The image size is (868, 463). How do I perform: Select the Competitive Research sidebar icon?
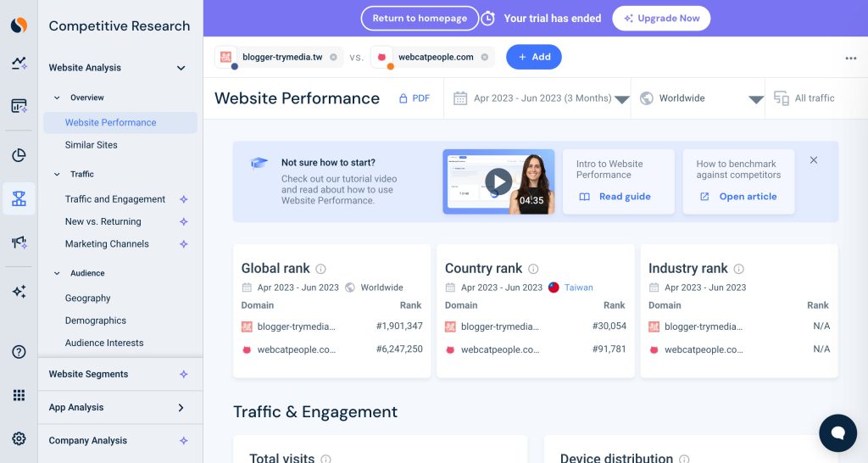(x=19, y=198)
